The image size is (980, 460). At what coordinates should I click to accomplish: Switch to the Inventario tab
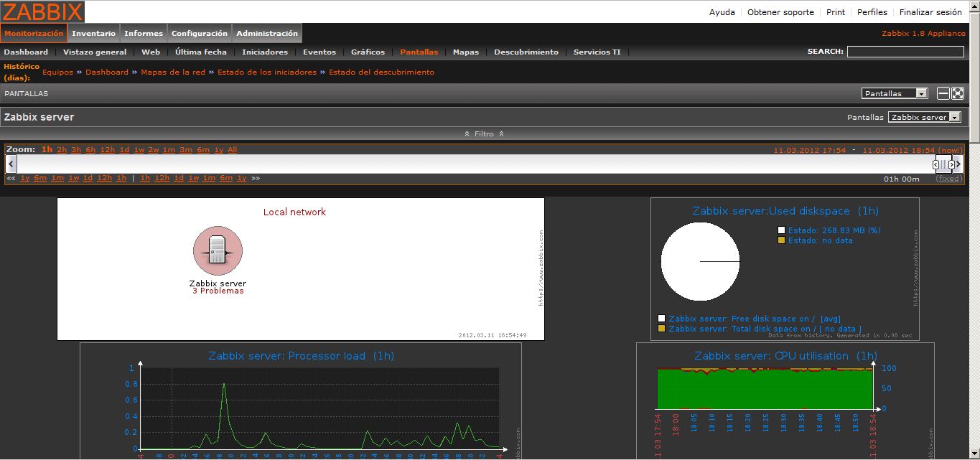[93, 33]
